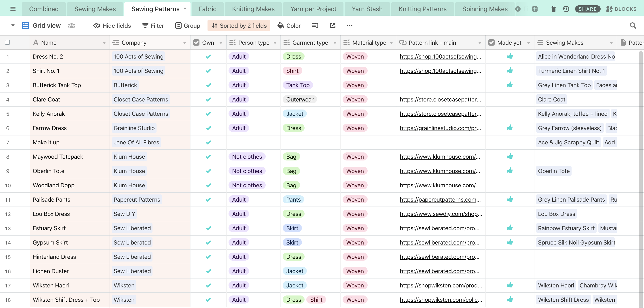Click the SHARE button
Viewport: 644px width, 308px height.
(x=587, y=9)
